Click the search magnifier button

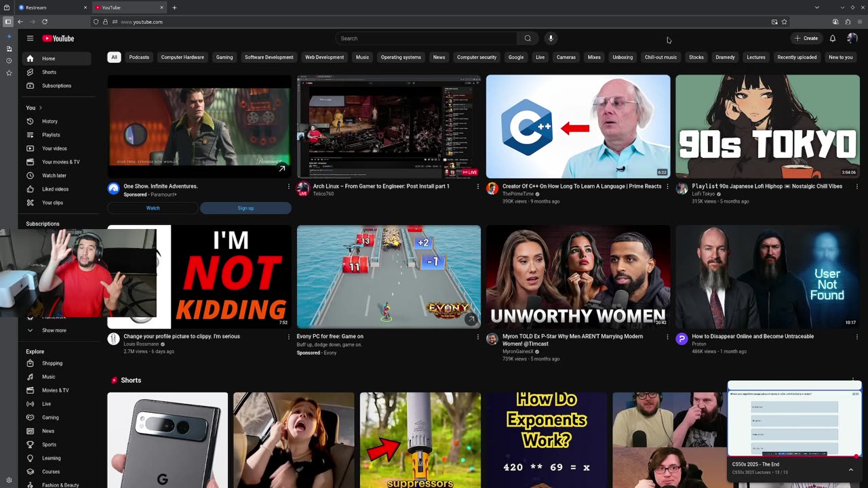tap(528, 39)
